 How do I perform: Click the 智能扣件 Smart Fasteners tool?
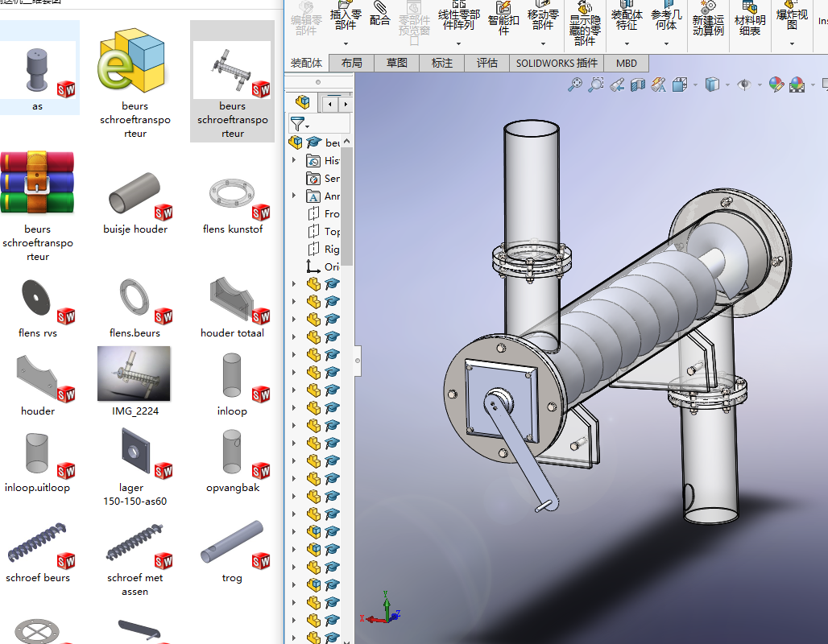[x=503, y=18]
